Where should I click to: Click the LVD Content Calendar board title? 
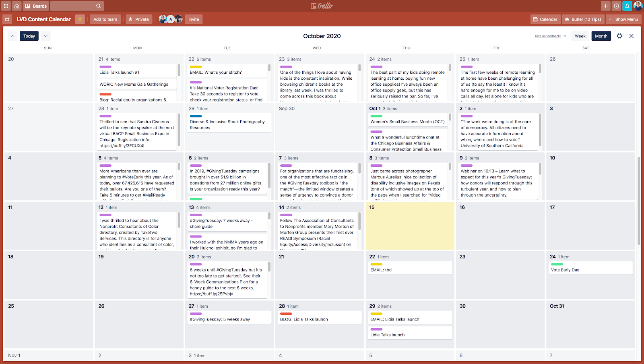pos(44,19)
